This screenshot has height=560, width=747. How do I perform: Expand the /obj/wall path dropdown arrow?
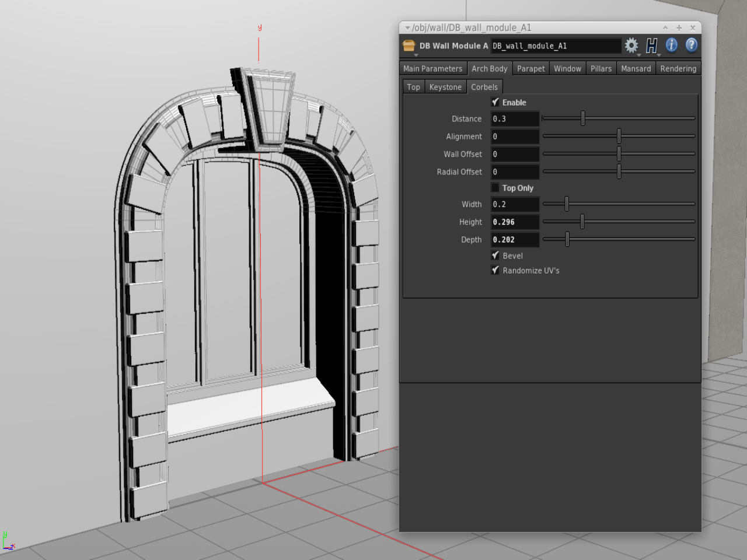click(x=407, y=27)
